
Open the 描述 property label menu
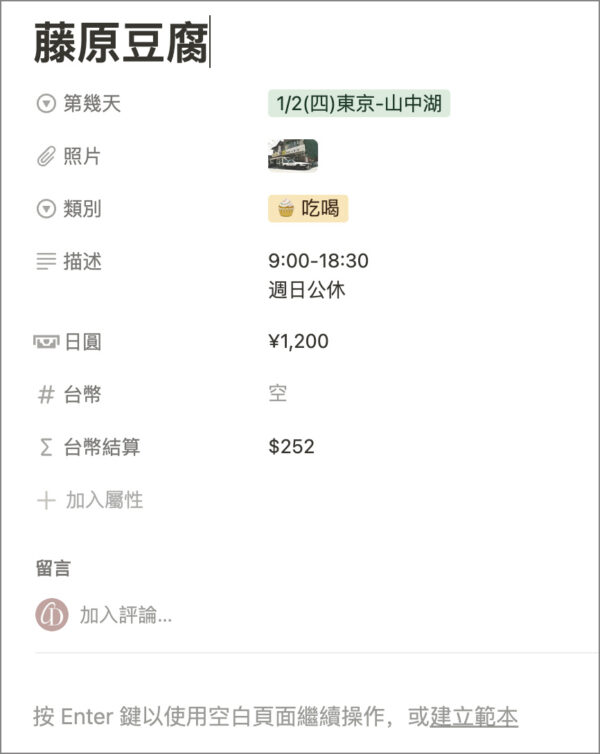[x=82, y=263]
